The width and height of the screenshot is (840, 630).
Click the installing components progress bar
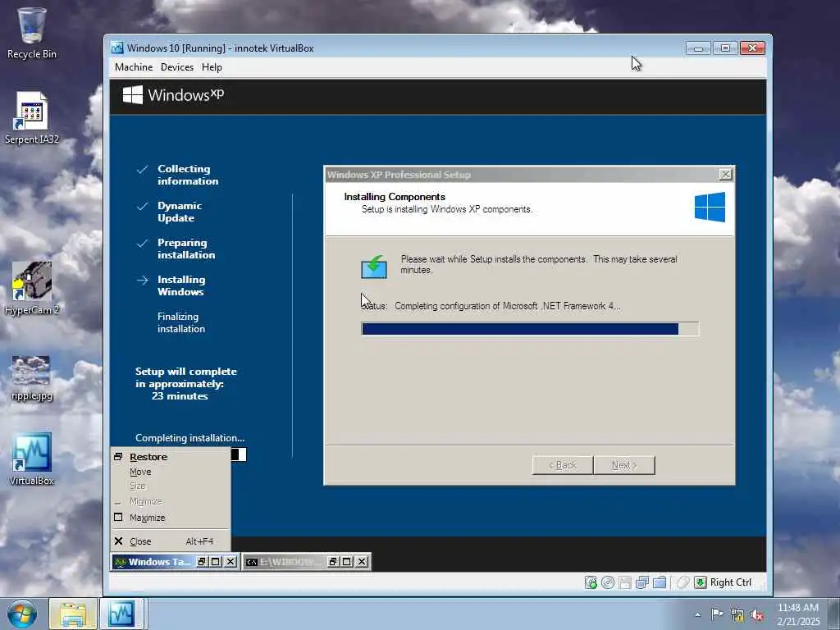(x=530, y=329)
